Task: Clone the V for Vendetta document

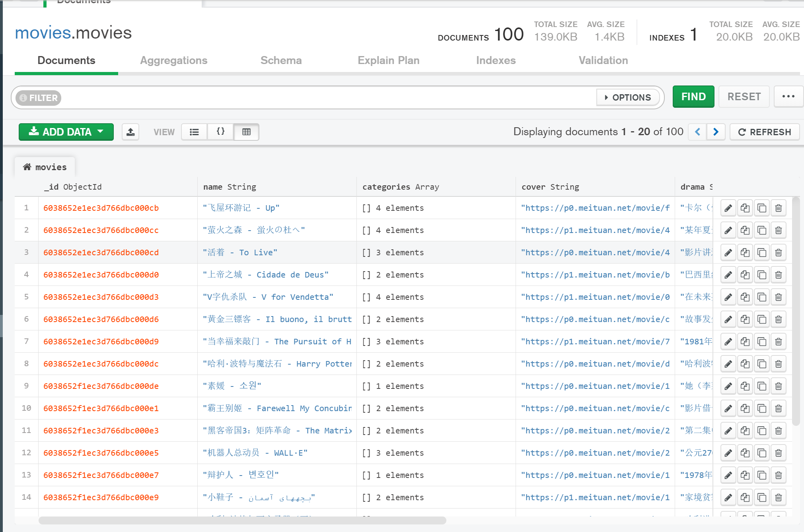Action: [762, 297]
